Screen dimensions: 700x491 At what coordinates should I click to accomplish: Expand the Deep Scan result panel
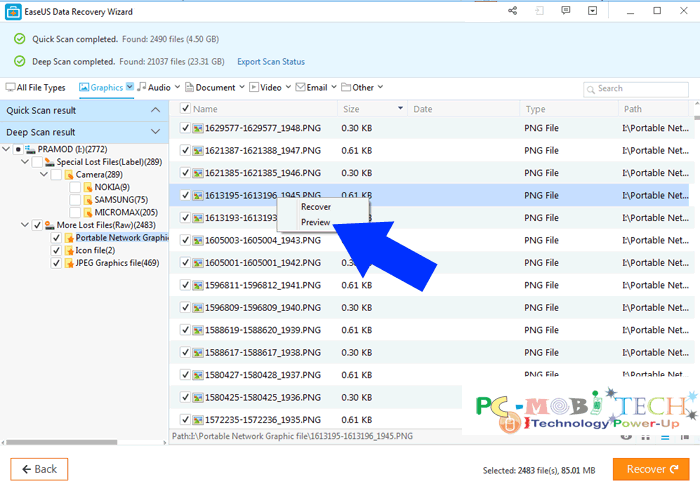click(155, 132)
